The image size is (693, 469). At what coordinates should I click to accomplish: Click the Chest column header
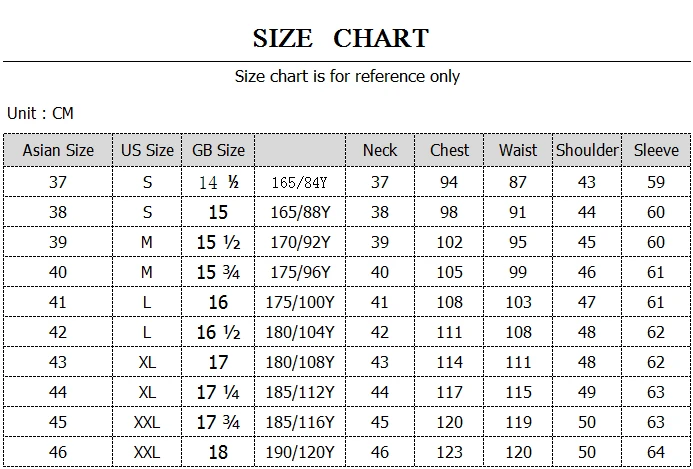coord(449,150)
